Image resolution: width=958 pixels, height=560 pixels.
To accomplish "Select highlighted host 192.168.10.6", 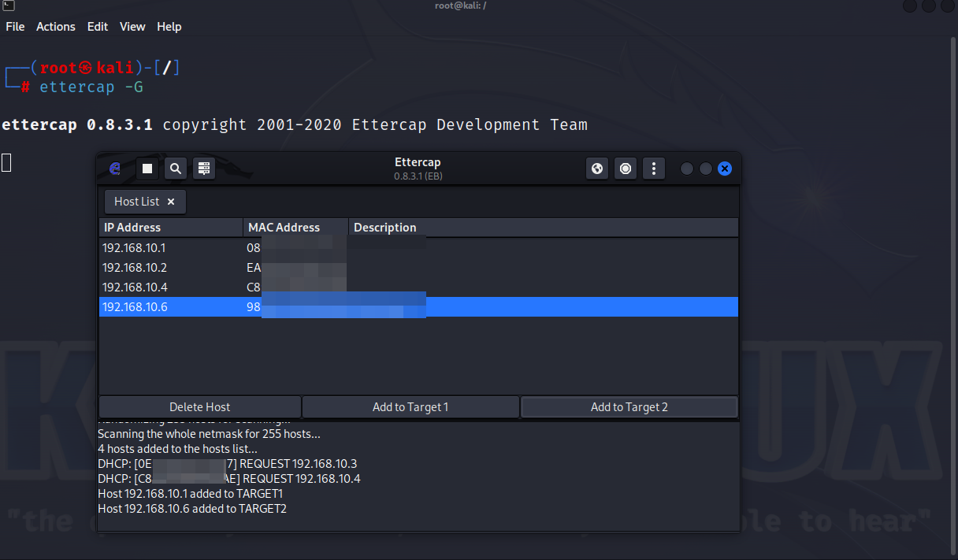I will (x=418, y=307).
